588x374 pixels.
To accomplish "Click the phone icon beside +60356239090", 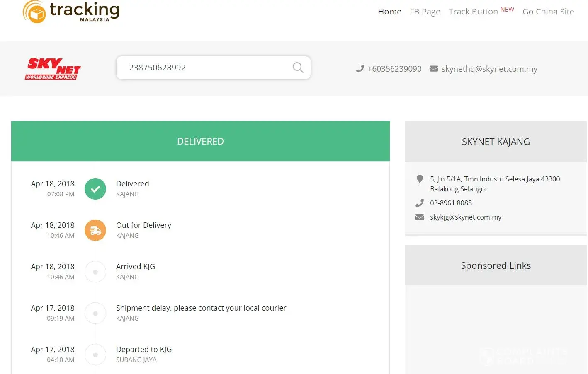I will point(360,69).
